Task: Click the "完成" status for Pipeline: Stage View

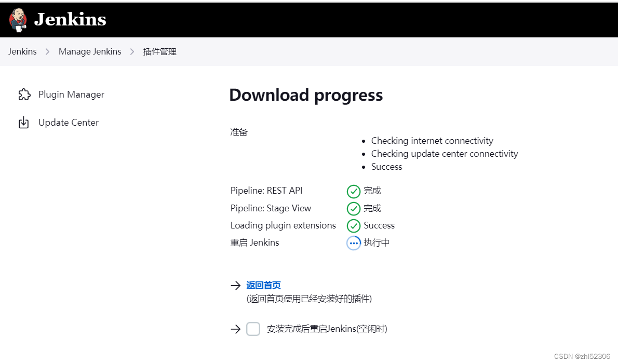Action: 372,208
